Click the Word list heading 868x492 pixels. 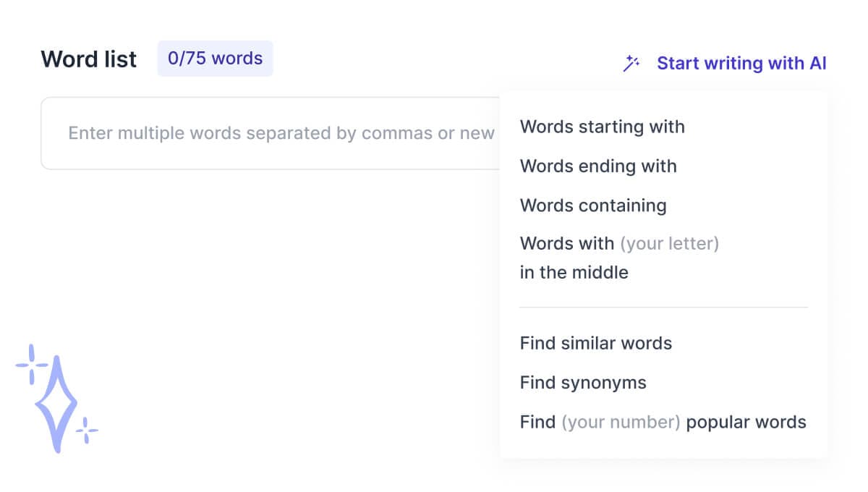pos(88,59)
